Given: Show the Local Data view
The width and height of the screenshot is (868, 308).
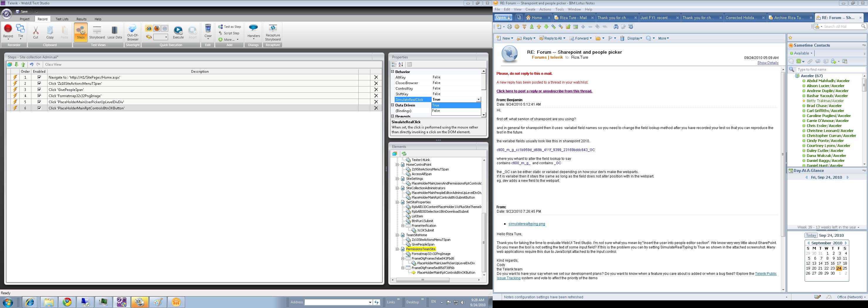Looking at the screenshot, I should 115,32.
